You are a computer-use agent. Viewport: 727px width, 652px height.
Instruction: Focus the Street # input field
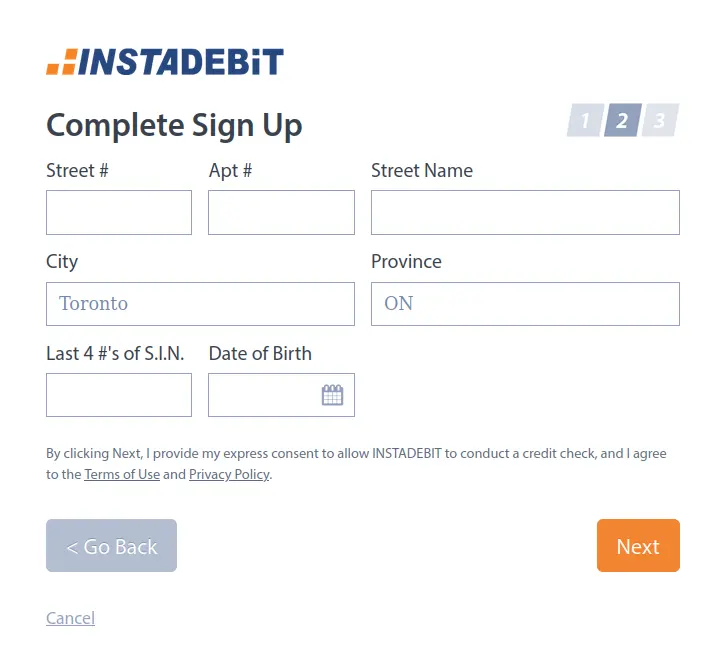coord(119,212)
